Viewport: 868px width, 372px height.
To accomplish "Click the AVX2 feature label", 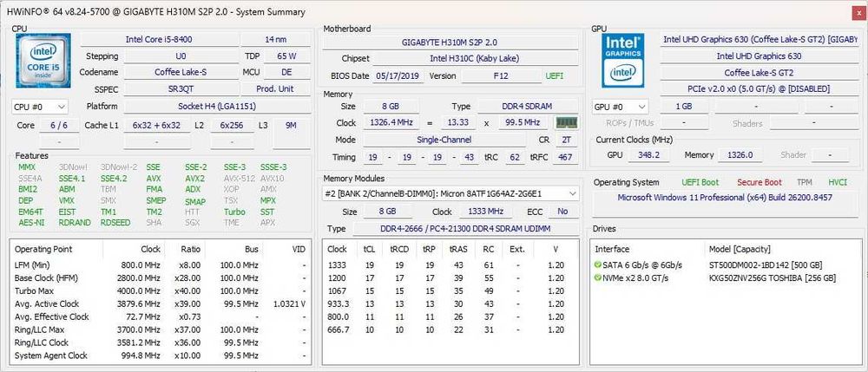I will (x=194, y=179).
